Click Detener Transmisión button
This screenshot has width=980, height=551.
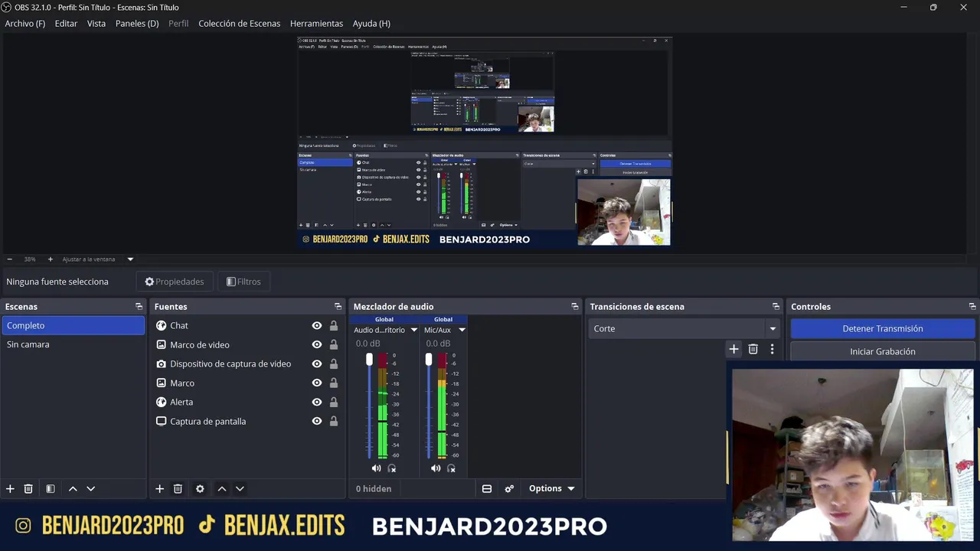883,328
